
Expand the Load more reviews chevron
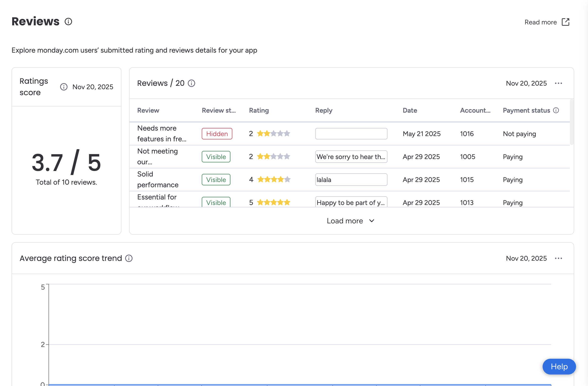click(x=372, y=221)
